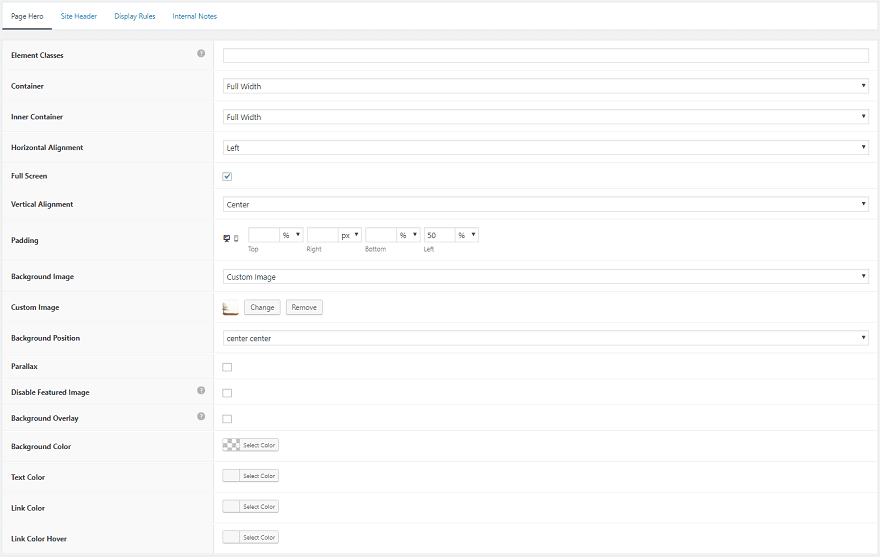Enable the Parallax checkbox
The height and width of the screenshot is (557, 880).
coord(227,367)
